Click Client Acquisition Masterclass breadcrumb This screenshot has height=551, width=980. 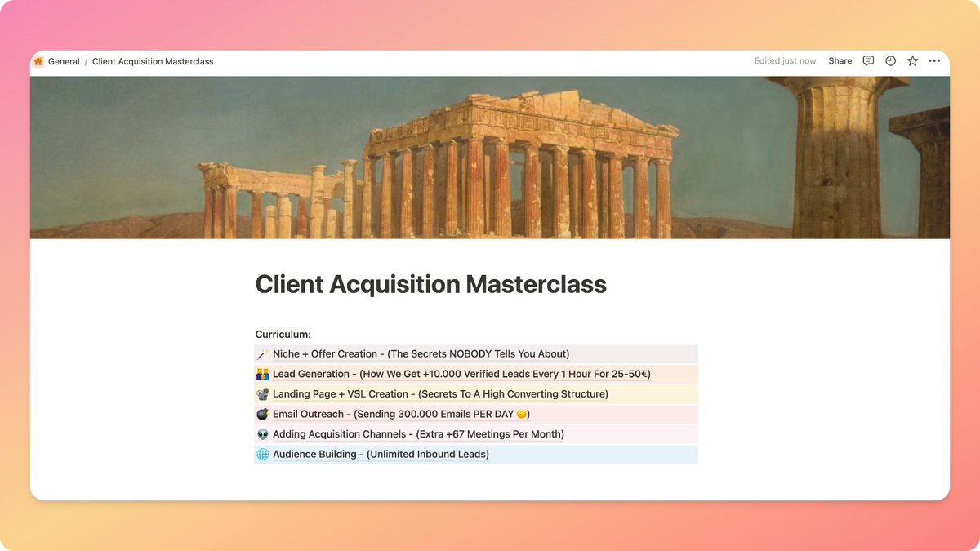tap(153, 61)
